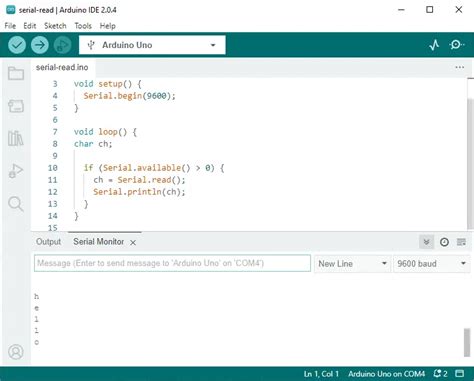Image resolution: width=474 pixels, height=381 pixels.
Task: Click the 'Serial.begin(9600);' code line
Action: [x=129, y=96]
